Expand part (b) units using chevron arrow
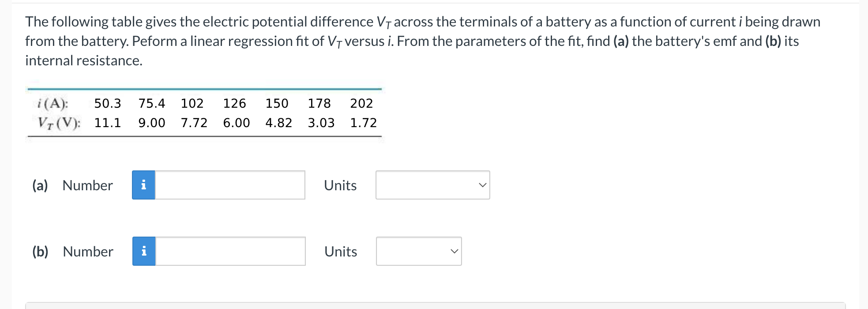868x309 pixels. (x=454, y=251)
